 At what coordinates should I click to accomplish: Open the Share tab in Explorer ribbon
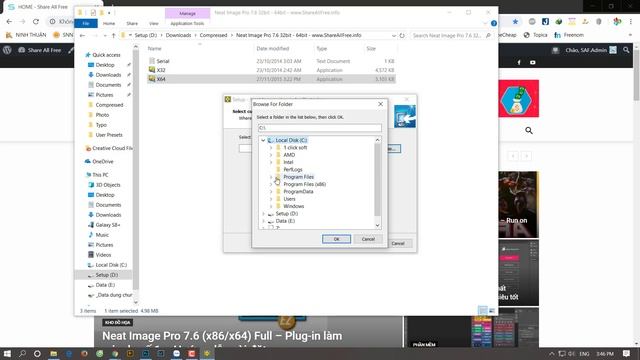[132, 24]
